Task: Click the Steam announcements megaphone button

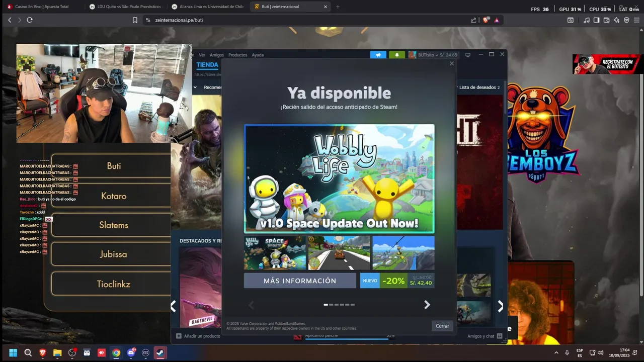Action: click(x=378, y=55)
